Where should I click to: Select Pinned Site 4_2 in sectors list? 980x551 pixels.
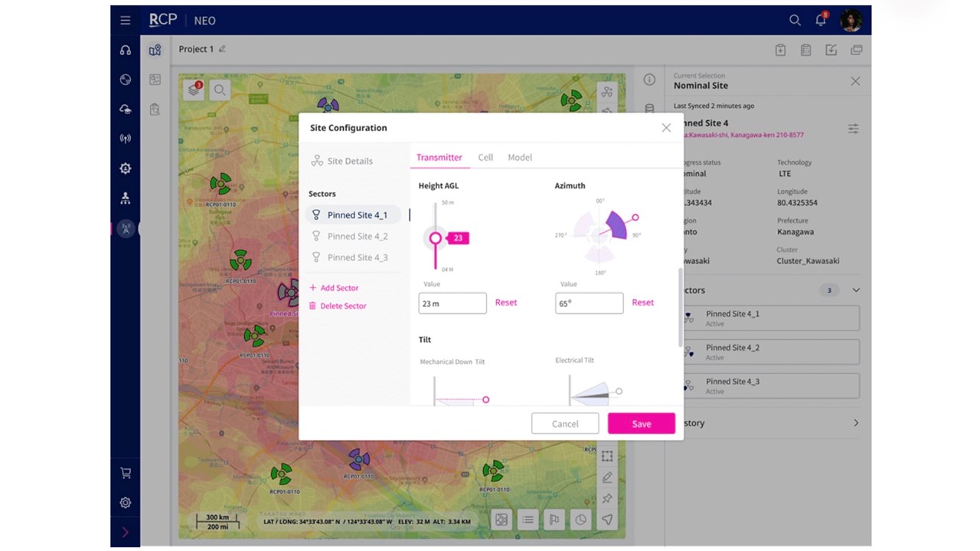click(357, 236)
